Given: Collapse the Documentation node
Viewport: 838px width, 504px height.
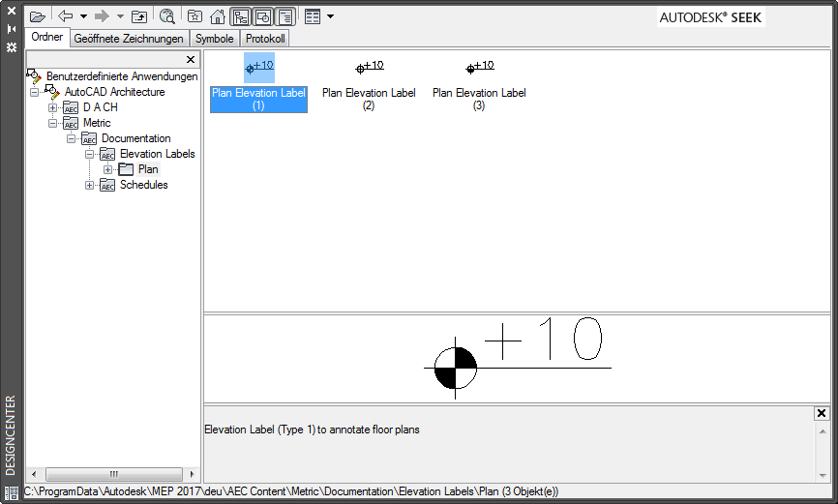Looking at the screenshot, I should tap(71, 138).
